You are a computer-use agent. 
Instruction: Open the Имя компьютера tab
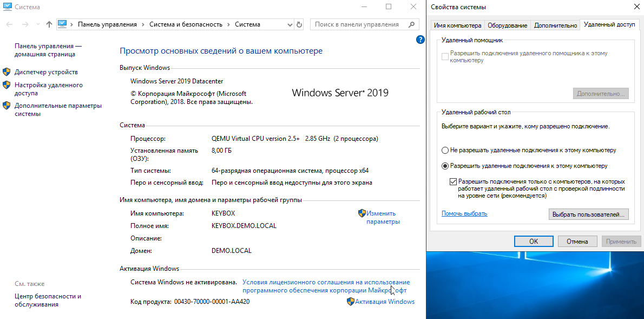coord(457,25)
